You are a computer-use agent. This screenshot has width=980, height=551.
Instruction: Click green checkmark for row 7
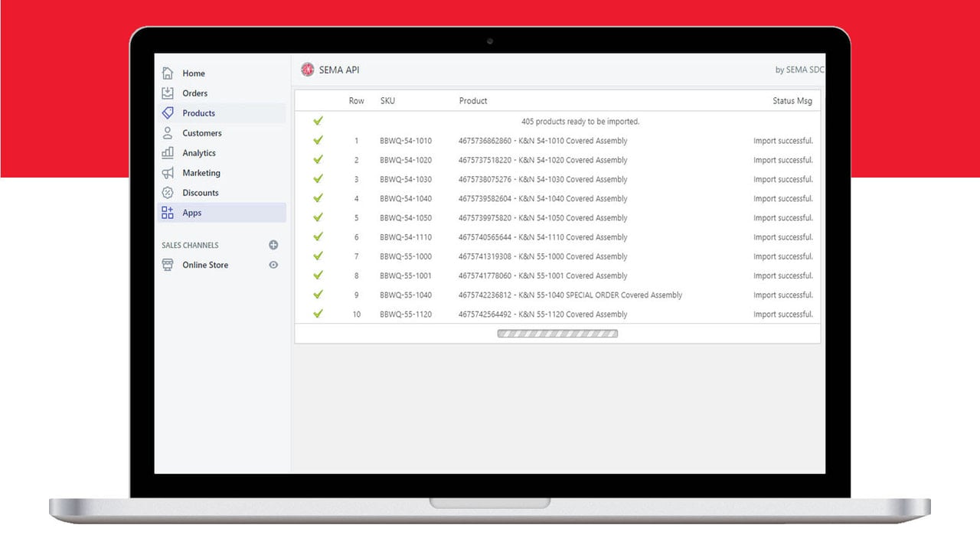318,256
